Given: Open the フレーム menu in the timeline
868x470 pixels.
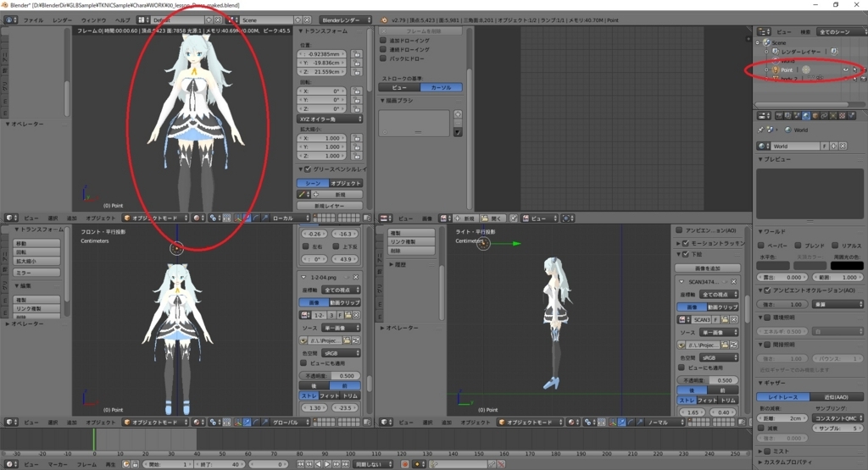Looking at the screenshot, I should 86,464.
